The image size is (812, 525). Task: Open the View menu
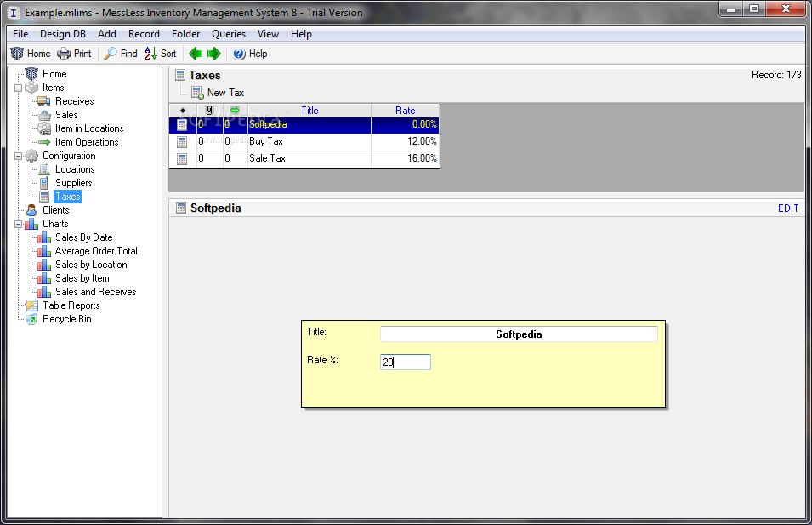(x=268, y=34)
